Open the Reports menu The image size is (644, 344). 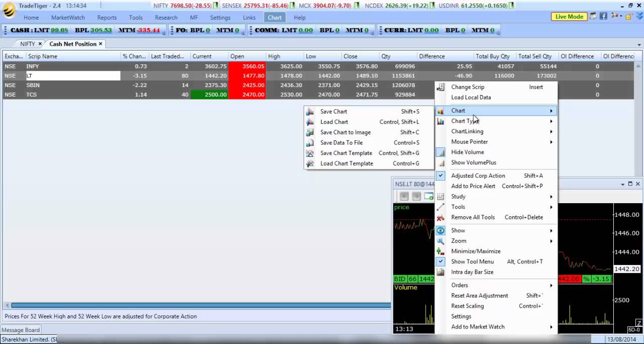pyautogui.click(x=107, y=18)
